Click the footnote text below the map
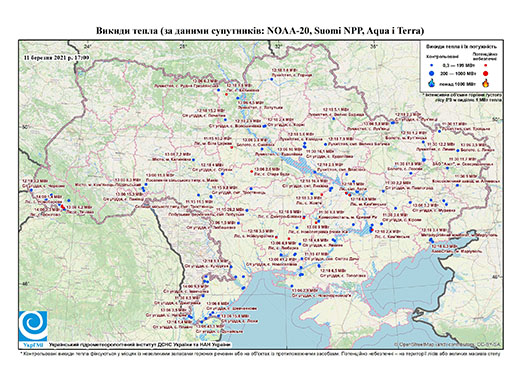Image resolution: width=520 pixels, height=368 pixels. (x=260, y=353)
